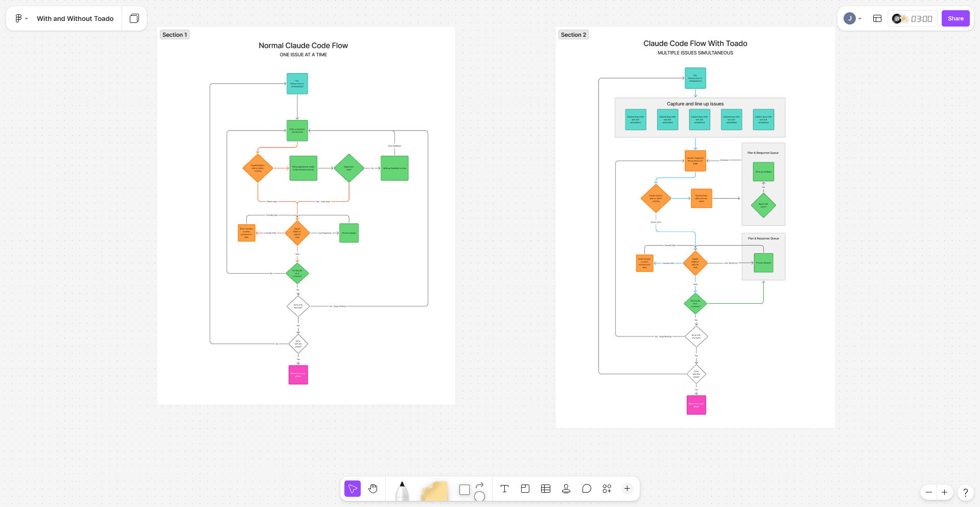
Task: Activate the Hand pan tool
Action: pyautogui.click(x=373, y=489)
